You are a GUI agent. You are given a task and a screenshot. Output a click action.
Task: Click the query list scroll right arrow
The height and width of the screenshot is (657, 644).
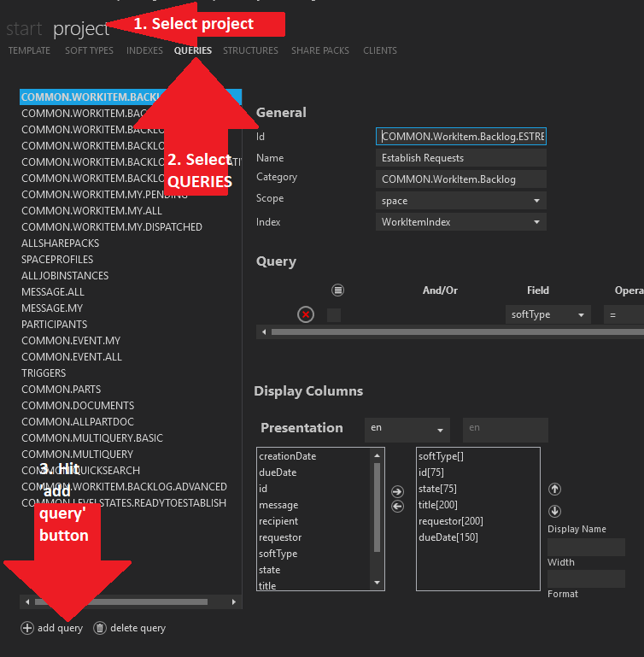[234, 602]
